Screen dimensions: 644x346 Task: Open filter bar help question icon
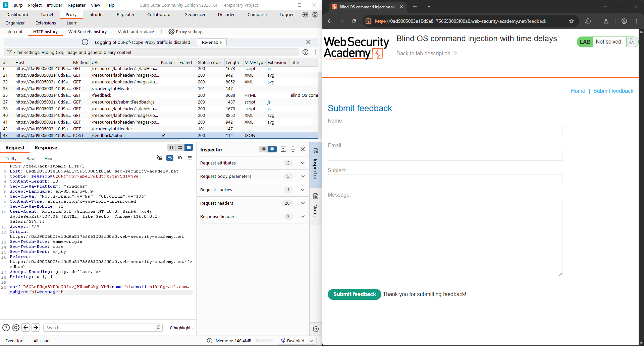pyautogui.click(x=305, y=52)
